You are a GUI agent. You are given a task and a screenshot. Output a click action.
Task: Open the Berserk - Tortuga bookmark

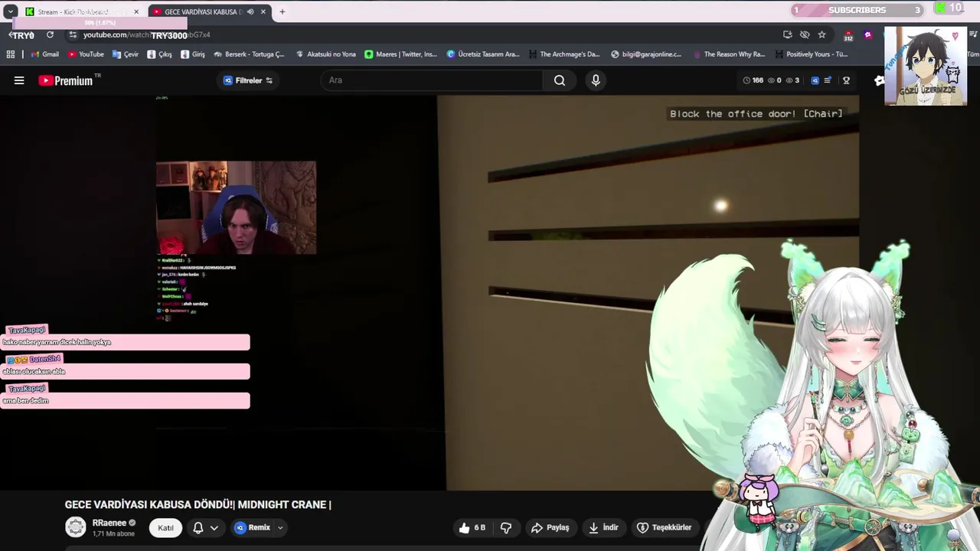click(249, 54)
